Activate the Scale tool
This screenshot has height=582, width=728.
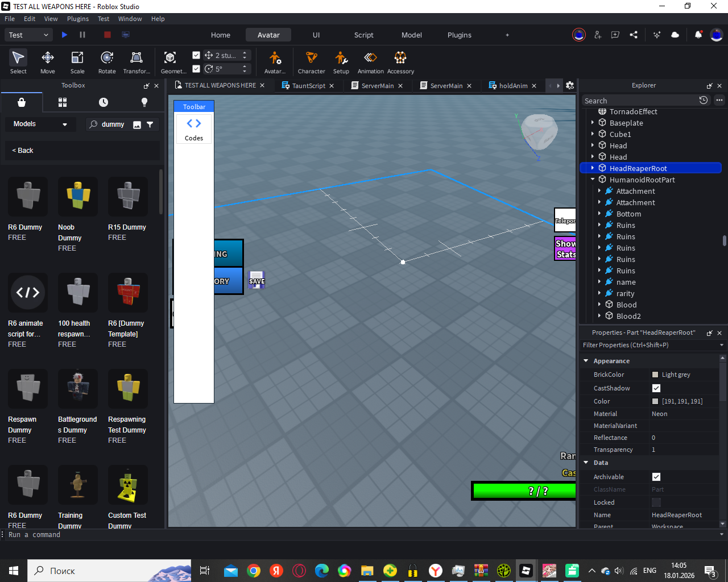pyautogui.click(x=77, y=62)
